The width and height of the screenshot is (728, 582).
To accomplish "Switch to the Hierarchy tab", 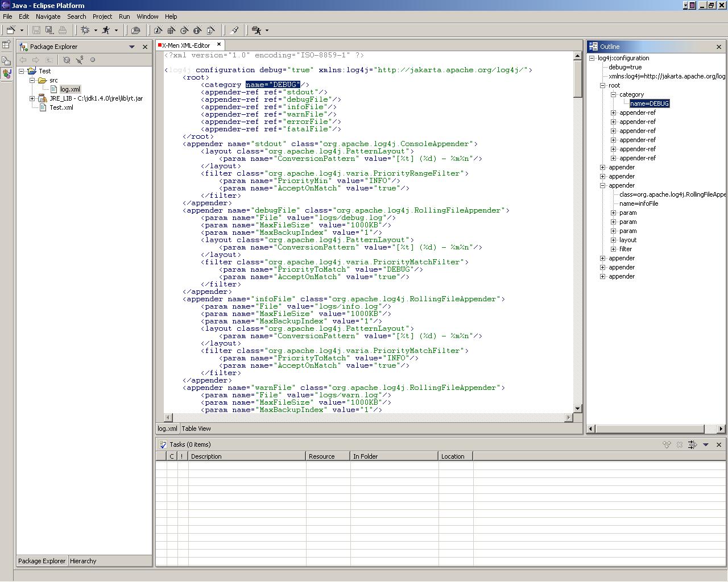I will (83, 561).
